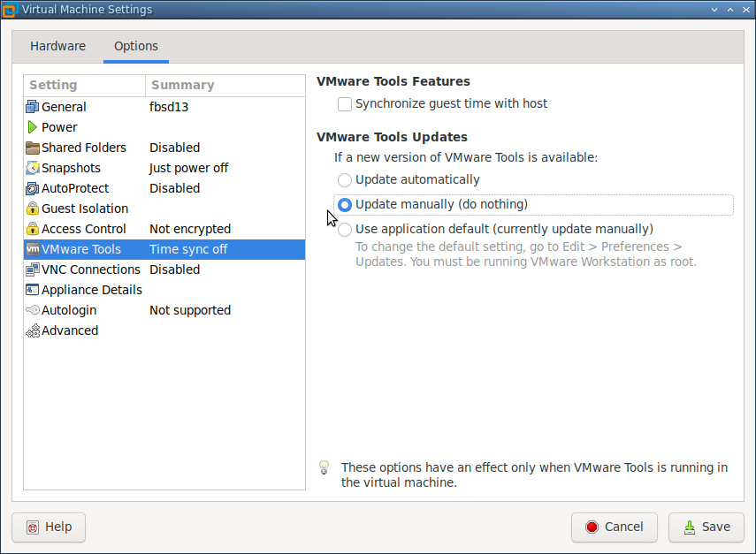Click the Summary column header

[x=225, y=86]
